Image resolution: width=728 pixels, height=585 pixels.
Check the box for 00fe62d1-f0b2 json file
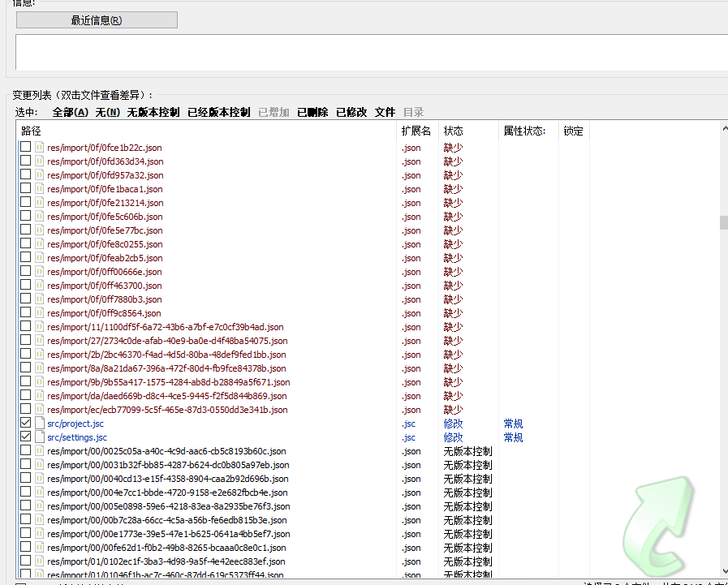[x=25, y=547]
